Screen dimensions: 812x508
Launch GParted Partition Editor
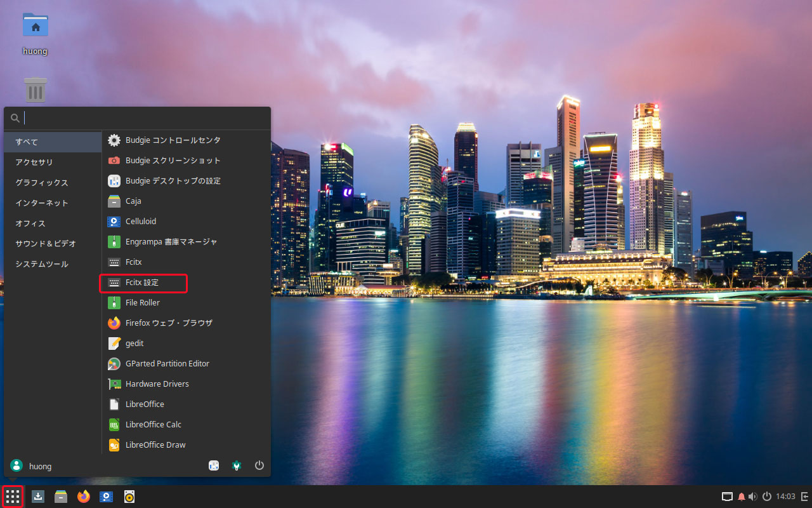coord(167,364)
